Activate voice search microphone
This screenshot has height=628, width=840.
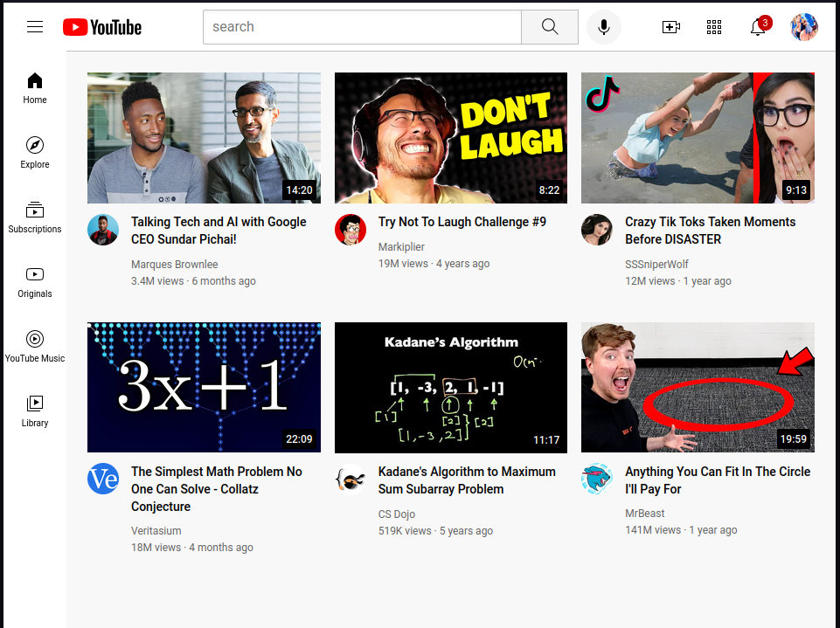[603, 27]
